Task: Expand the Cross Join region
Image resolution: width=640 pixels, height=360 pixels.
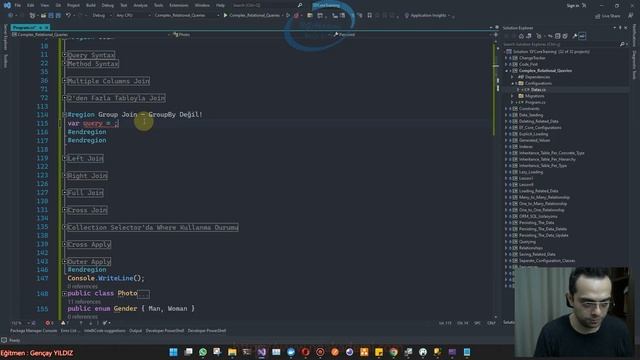Action: [x=64, y=210]
